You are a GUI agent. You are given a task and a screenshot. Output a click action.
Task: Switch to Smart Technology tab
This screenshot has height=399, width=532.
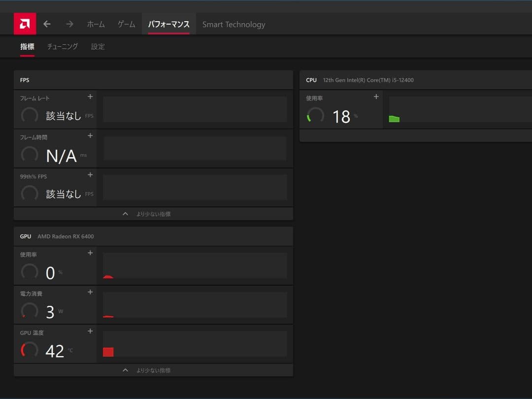coord(233,24)
